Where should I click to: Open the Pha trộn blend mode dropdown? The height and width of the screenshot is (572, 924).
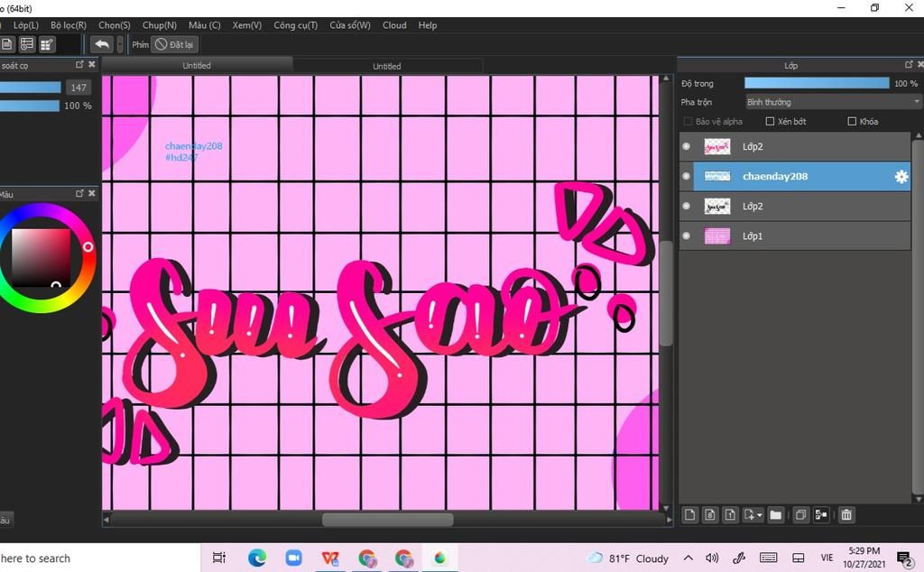[x=833, y=102]
